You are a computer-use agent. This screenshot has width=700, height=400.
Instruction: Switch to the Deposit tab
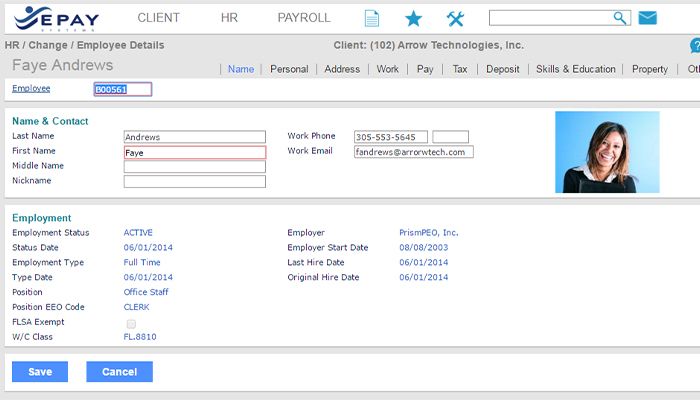pos(503,69)
